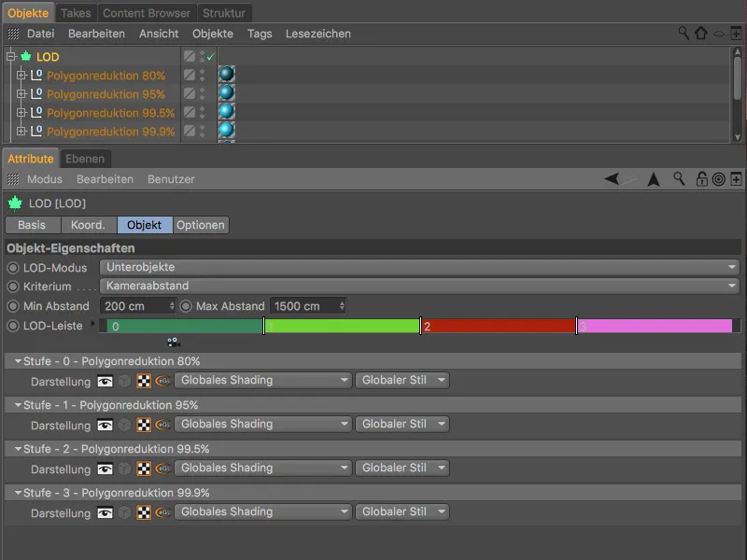Click the material tag on Polygonreduktion 99.5%
The width and height of the screenshot is (747, 560).
226,111
